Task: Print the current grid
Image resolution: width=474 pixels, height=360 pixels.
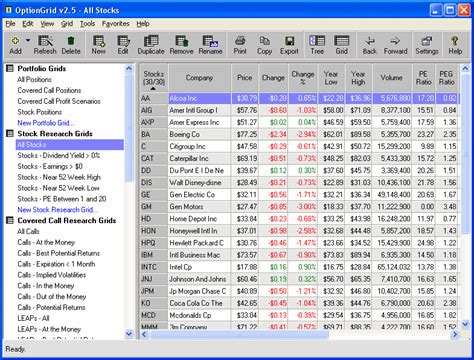Action: [240, 45]
